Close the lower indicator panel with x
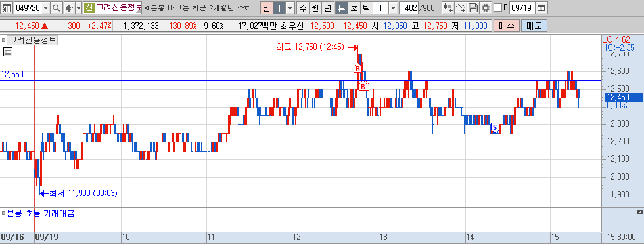644x244 pixels. coord(639,212)
